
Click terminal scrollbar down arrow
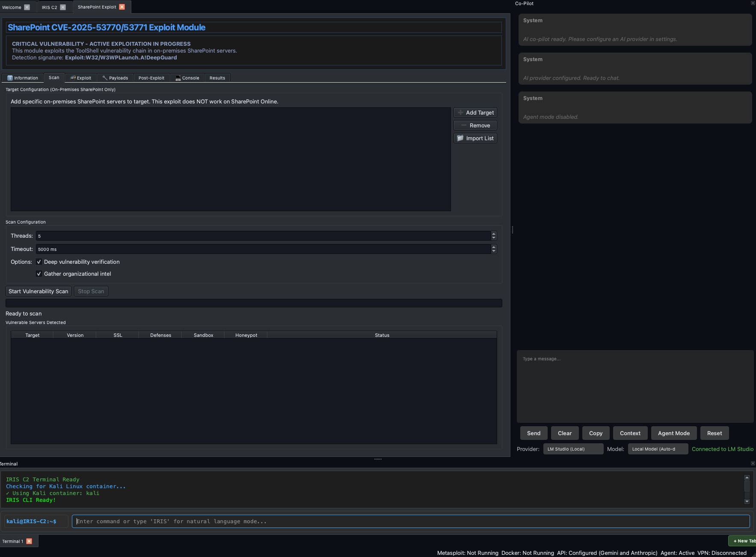[747, 501]
